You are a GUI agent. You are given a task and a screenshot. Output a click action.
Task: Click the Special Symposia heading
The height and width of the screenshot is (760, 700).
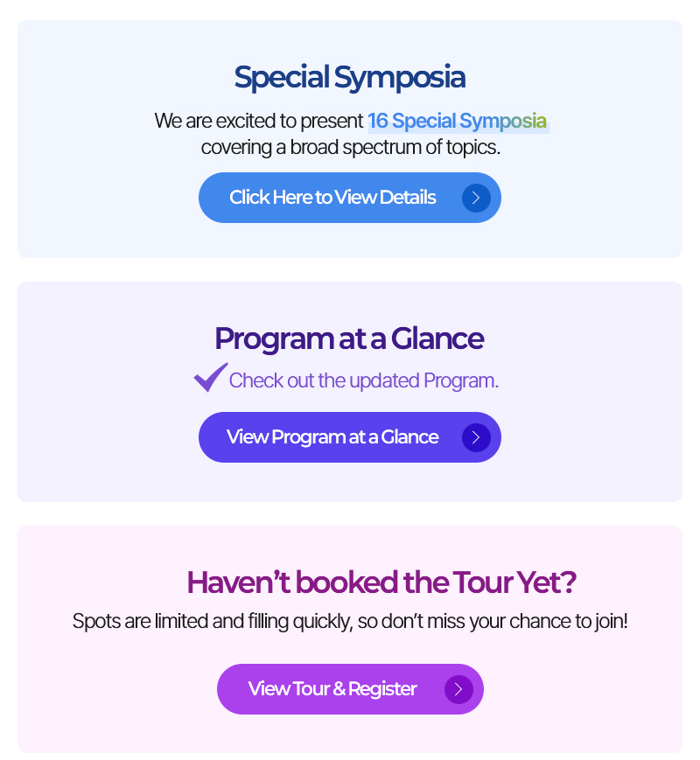tap(350, 78)
